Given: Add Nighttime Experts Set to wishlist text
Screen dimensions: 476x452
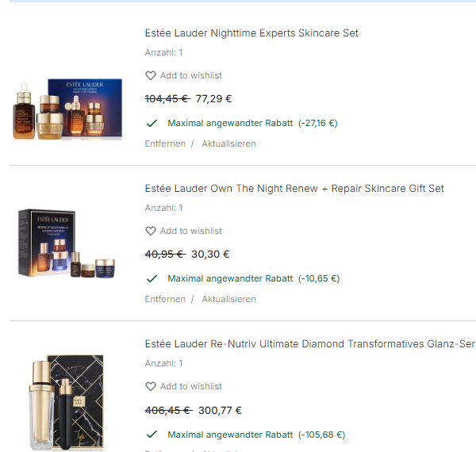Looking at the screenshot, I should pyautogui.click(x=191, y=75).
